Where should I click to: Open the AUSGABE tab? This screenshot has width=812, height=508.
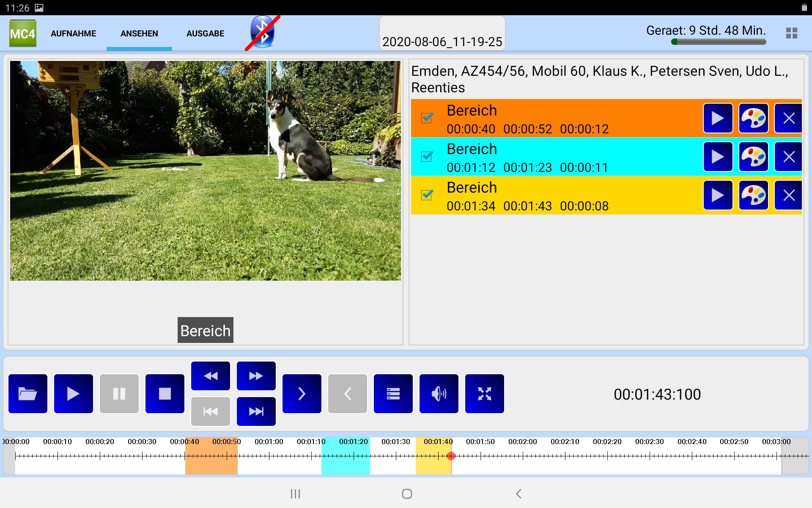(205, 33)
